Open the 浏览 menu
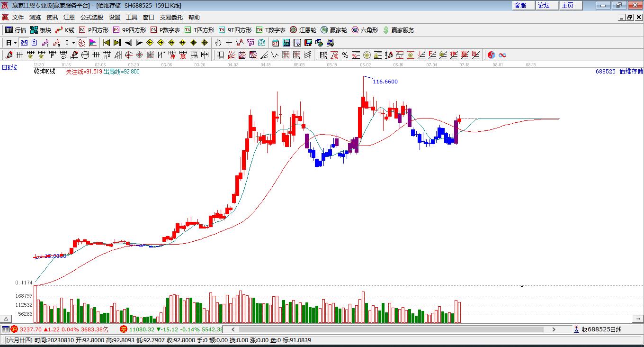 tap(35, 18)
